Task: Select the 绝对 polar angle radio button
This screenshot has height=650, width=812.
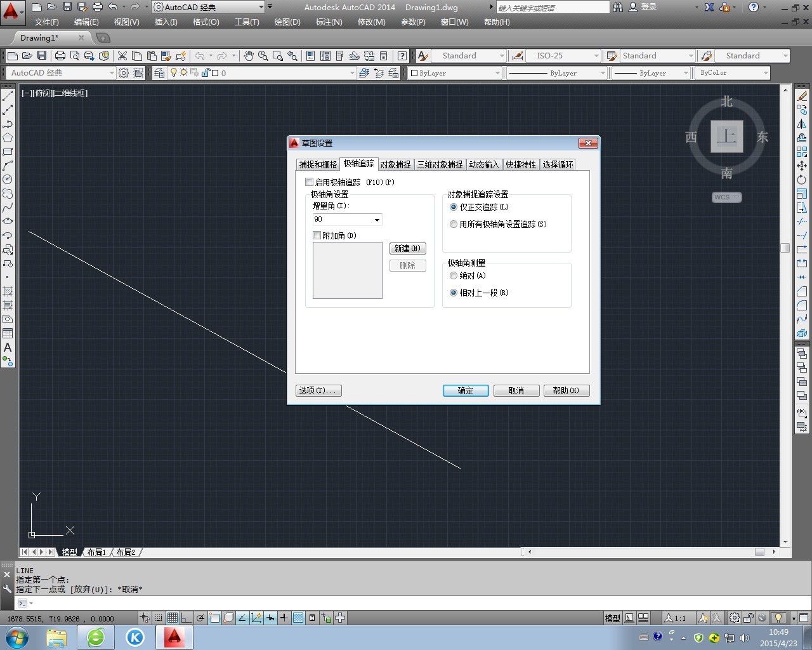Action: click(454, 275)
